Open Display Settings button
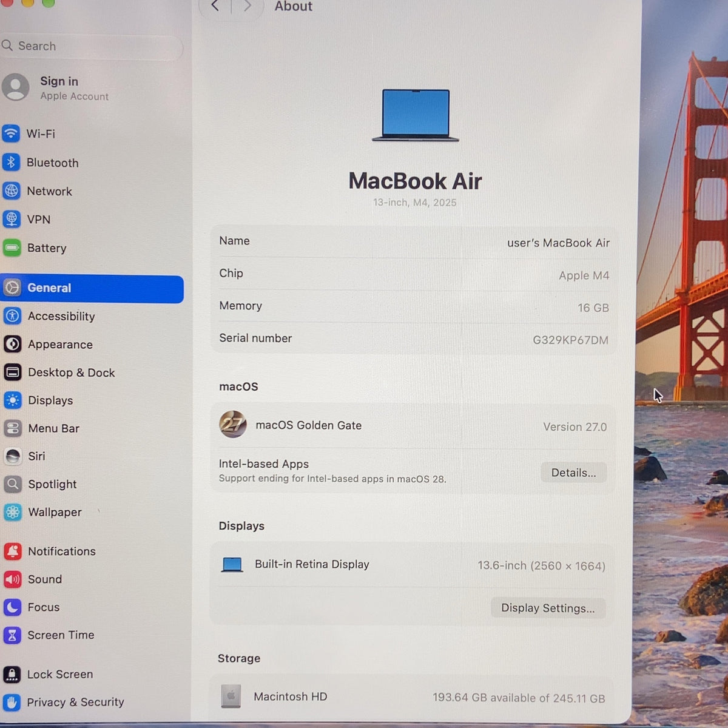Image resolution: width=728 pixels, height=728 pixels. click(548, 608)
